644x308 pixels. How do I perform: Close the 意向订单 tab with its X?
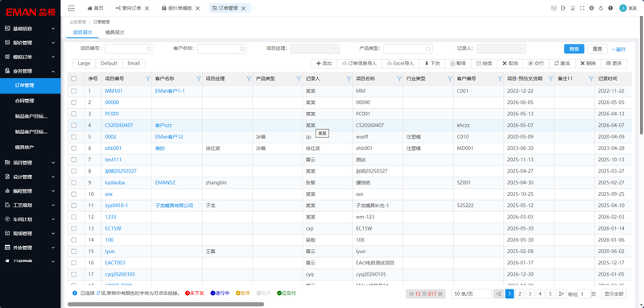(x=147, y=8)
